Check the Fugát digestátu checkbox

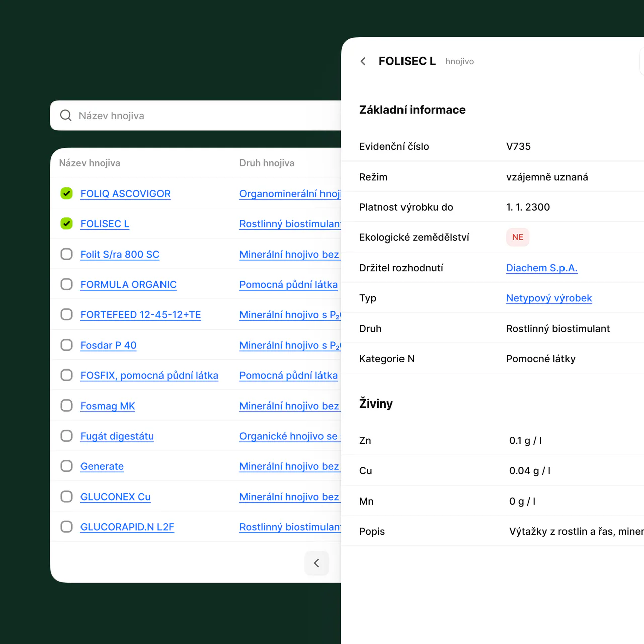coord(66,436)
